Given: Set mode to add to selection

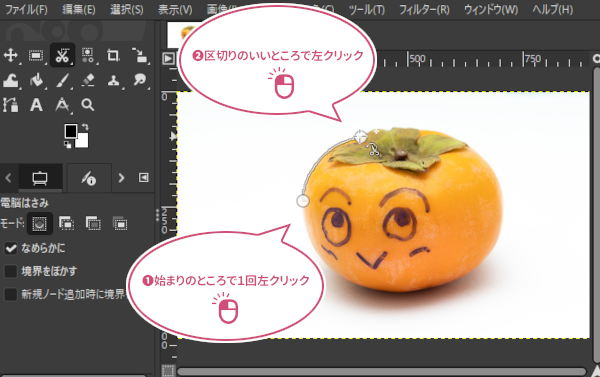Looking at the screenshot, I should pos(67,223).
